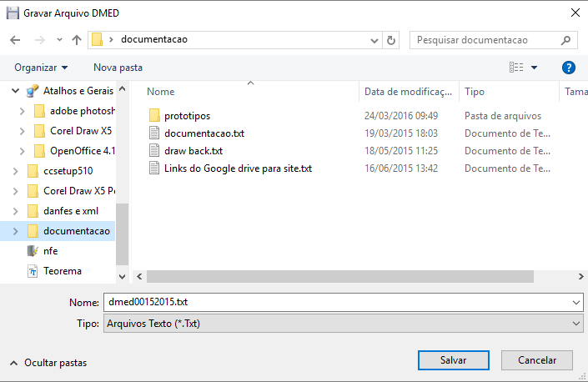Expand the Corel Draw X5 node

(x=23, y=131)
